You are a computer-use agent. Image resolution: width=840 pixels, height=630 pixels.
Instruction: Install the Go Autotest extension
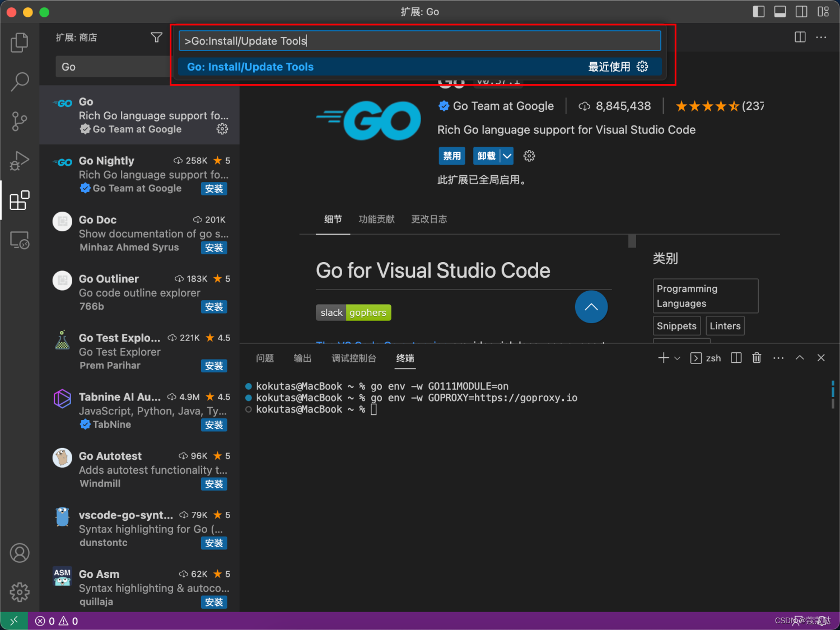214,484
